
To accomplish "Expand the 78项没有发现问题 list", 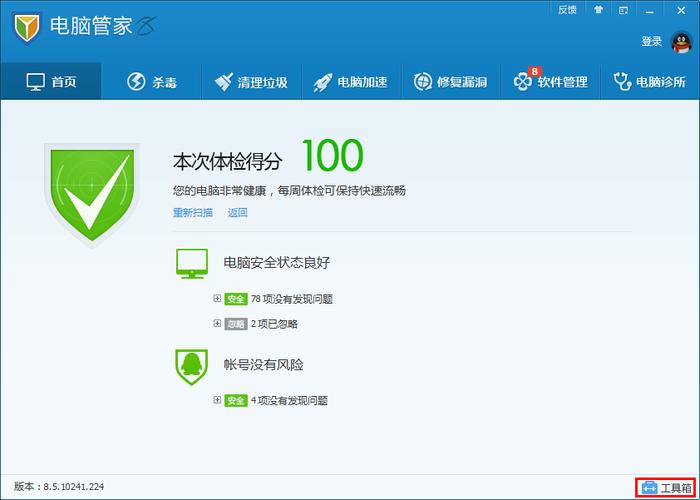I will [217, 298].
